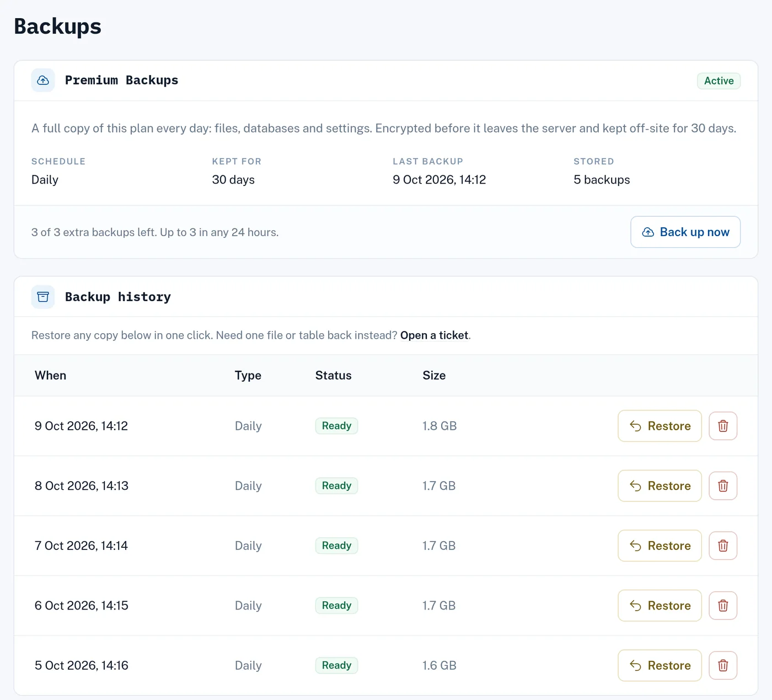Open a ticket link
The width and height of the screenshot is (772, 700).
(x=435, y=335)
